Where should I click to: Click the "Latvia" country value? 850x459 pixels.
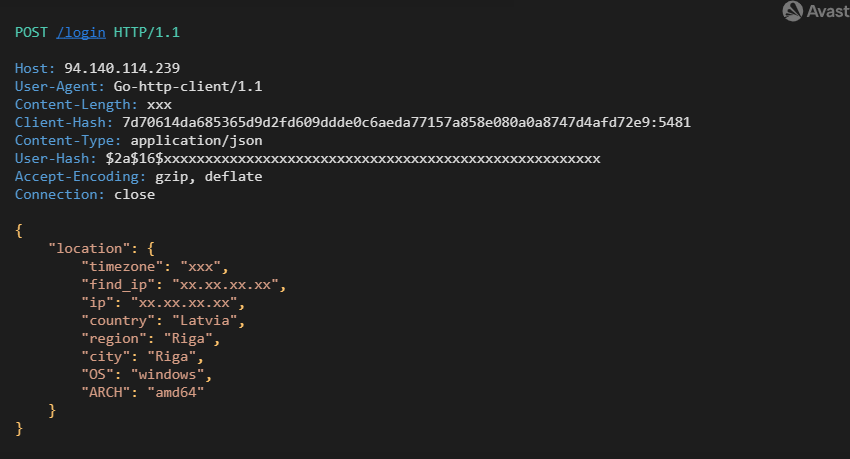[x=205, y=321]
